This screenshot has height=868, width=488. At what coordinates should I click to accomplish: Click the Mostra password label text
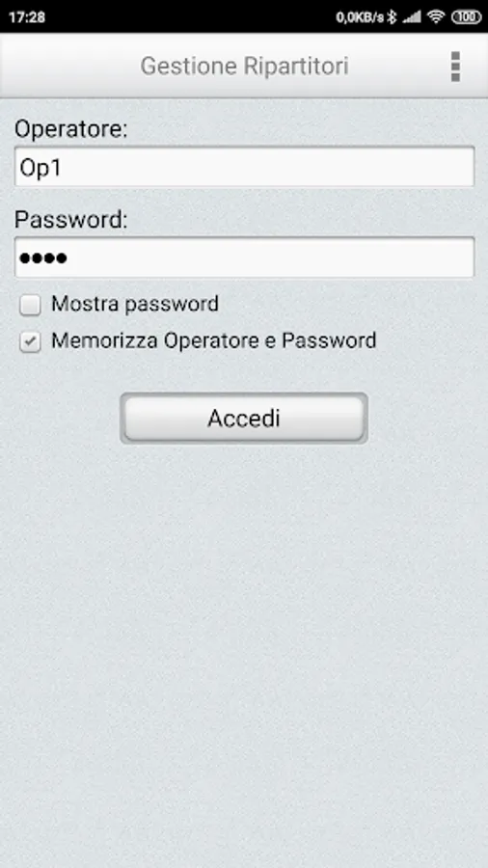[135, 304]
